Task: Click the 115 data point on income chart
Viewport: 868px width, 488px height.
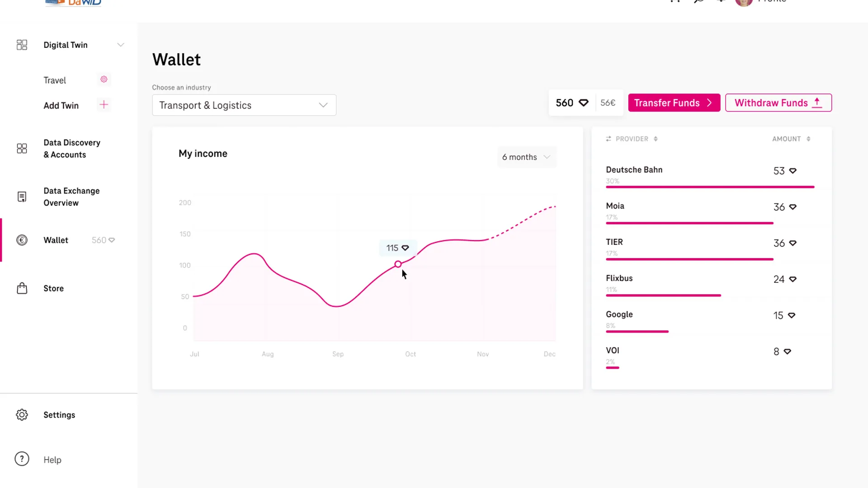Action: (x=398, y=264)
